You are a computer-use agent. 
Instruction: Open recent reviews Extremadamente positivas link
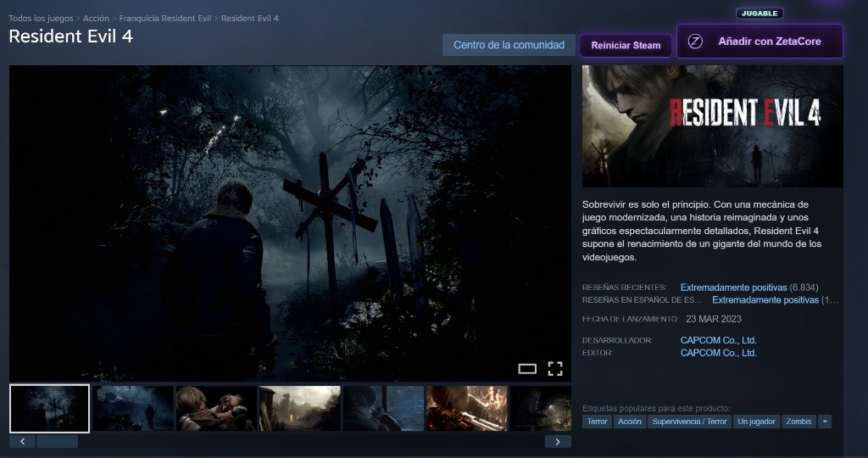[x=733, y=288]
